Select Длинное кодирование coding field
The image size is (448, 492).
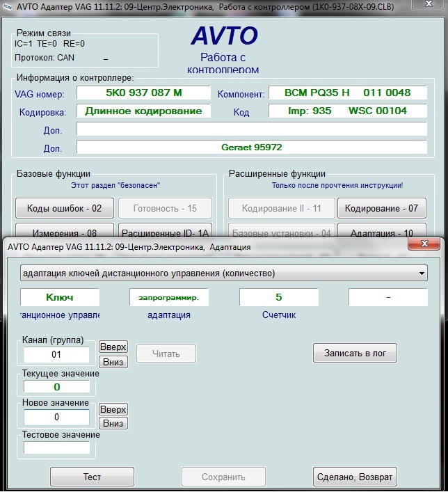click(144, 111)
